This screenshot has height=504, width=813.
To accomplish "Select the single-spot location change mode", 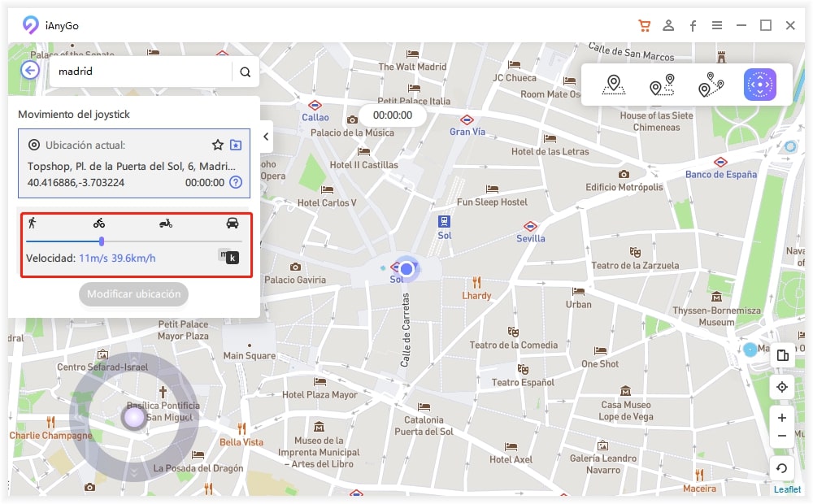I will pos(612,85).
